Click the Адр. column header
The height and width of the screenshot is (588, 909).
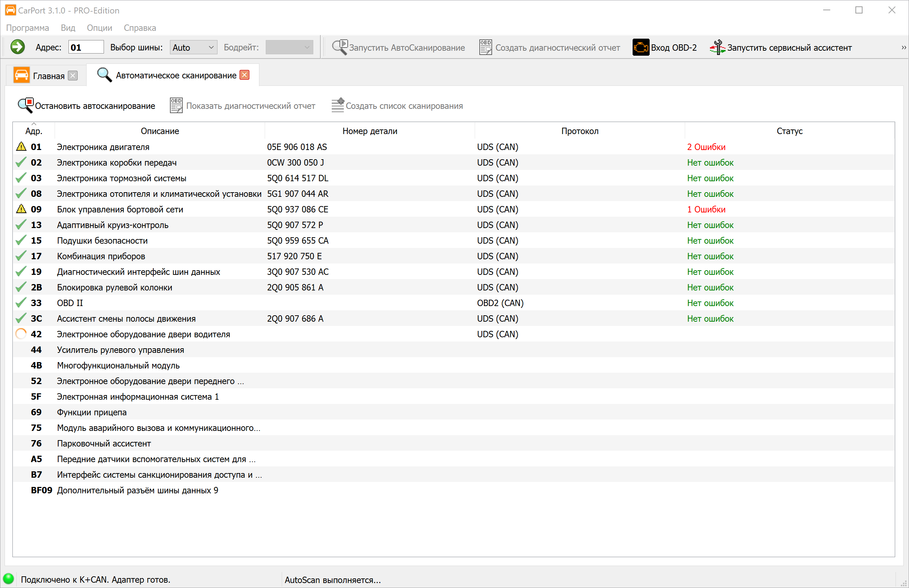click(34, 131)
